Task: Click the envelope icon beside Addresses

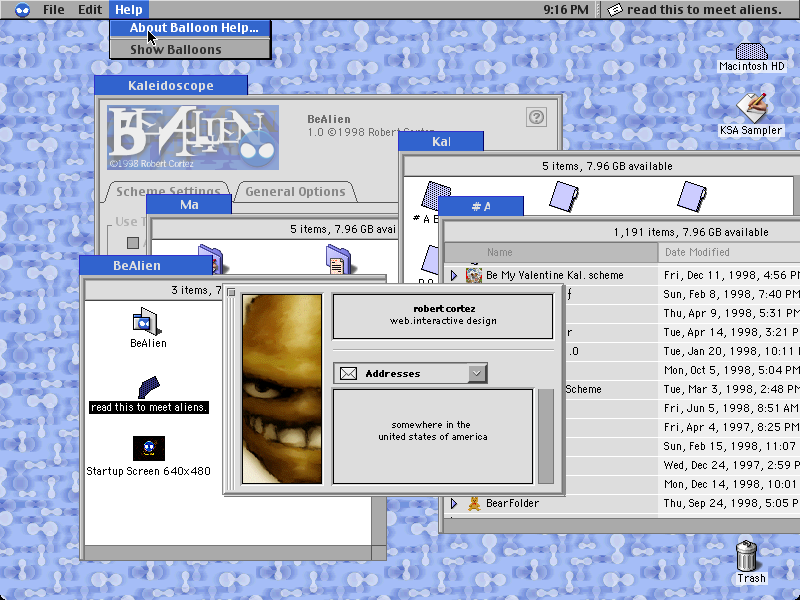Action: click(x=348, y=373)
